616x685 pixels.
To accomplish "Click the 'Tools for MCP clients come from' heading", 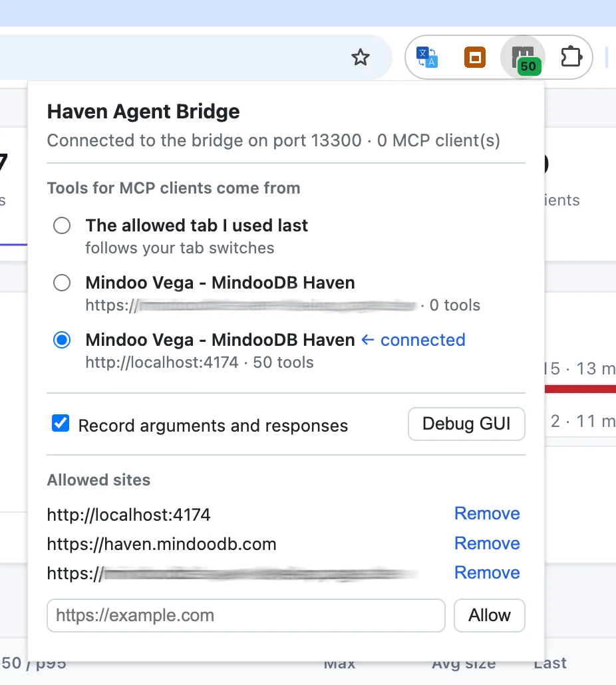I will (174, 188).
